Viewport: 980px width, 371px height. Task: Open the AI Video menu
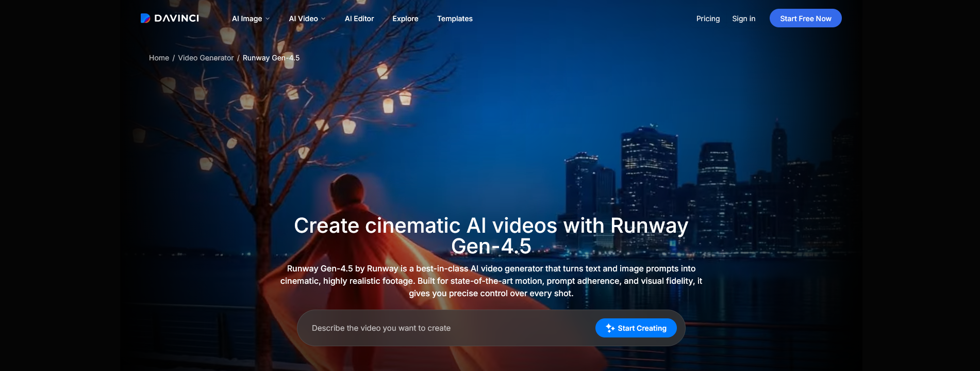pos(303,19)
